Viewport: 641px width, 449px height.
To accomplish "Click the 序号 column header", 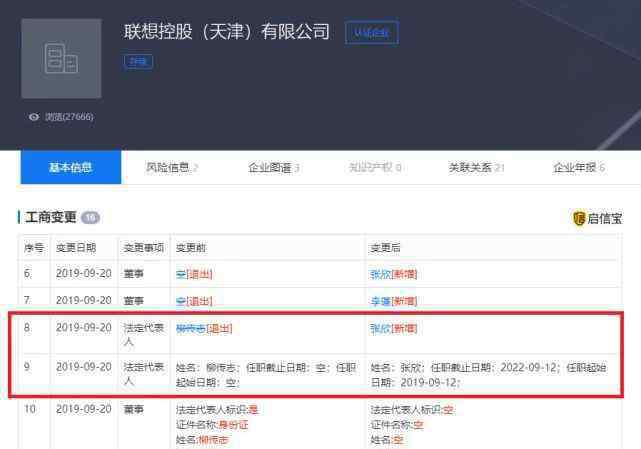I will [34, 248].
